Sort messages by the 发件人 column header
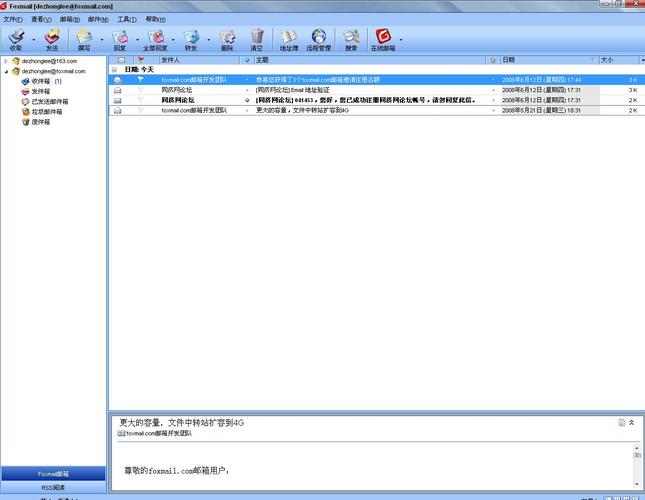 click(x=199, y=60)
